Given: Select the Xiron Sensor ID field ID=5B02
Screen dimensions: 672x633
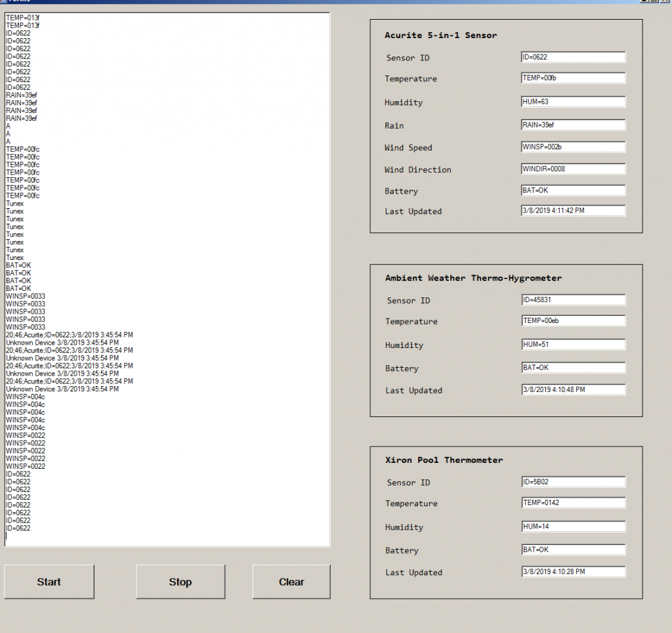Looking at the screenshot, I should click(574, 482).
